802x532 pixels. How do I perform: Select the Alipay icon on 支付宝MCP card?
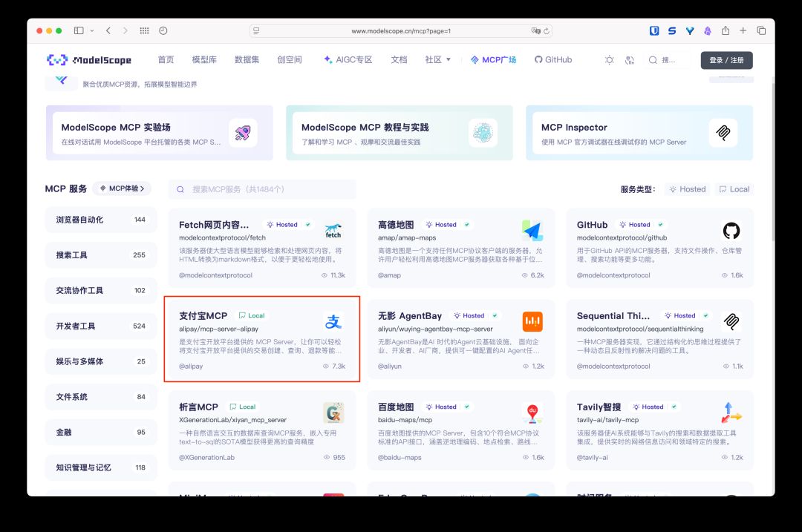coord(333,321)
